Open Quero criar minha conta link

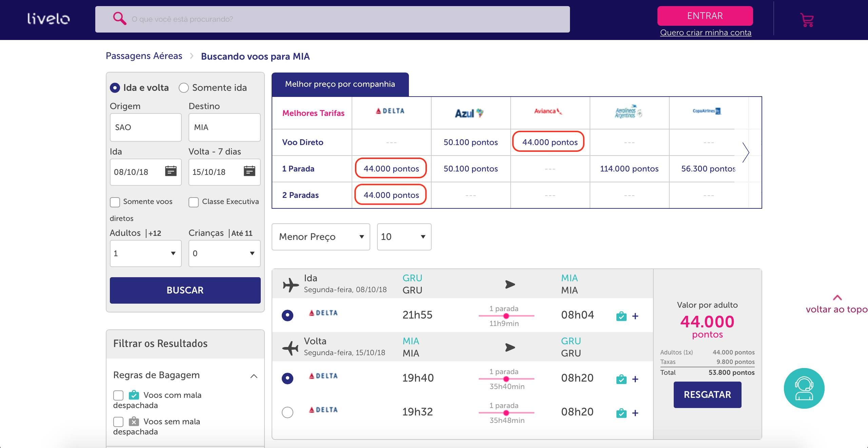[x=706, y=33]
